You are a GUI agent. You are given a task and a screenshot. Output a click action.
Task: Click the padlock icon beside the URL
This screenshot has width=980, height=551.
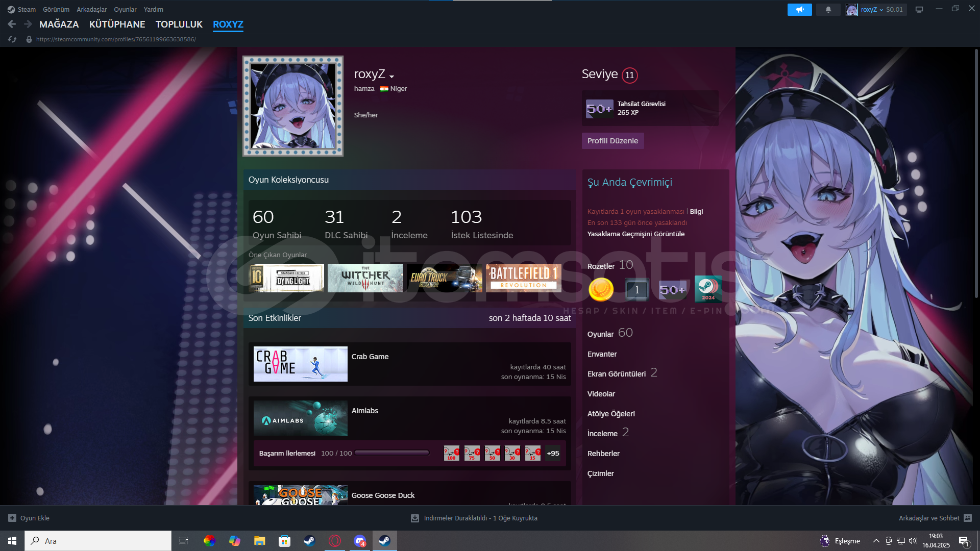click(x=29, y=39)
